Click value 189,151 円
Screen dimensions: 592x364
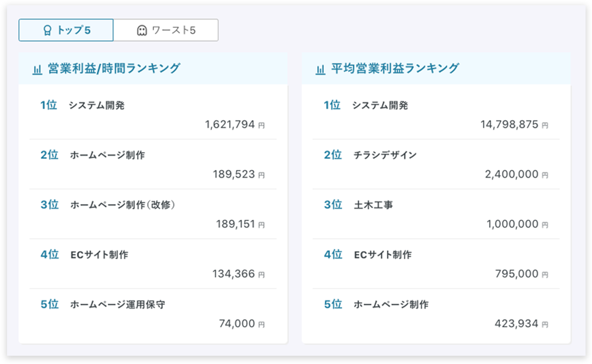[x=241, y=224]
